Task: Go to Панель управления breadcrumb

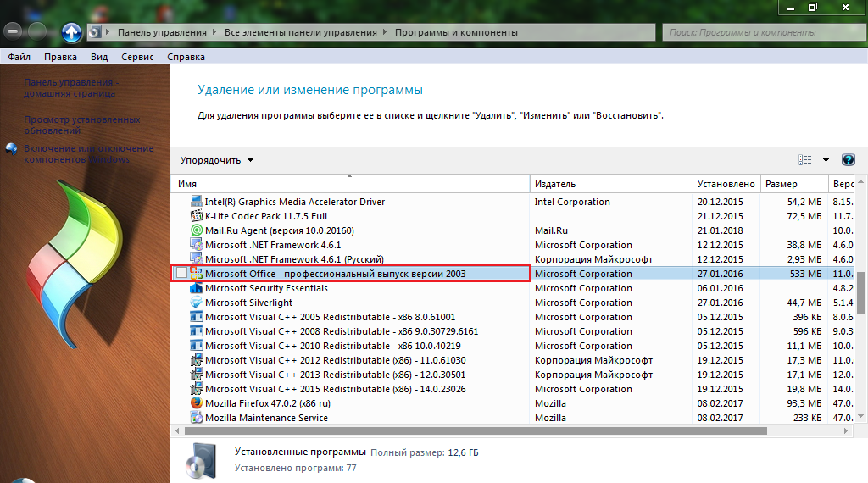Action: [162, 32]
